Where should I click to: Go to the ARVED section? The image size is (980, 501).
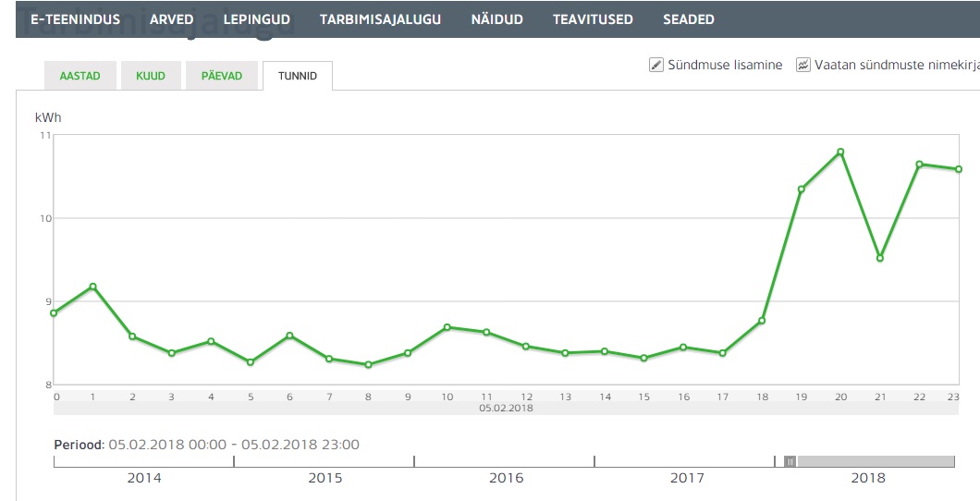point(172,19)
